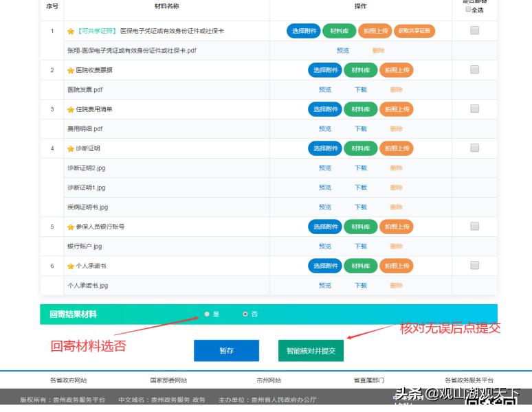Click file name 医院发票.pdf

pyautogui.click(x=85, y=89)
